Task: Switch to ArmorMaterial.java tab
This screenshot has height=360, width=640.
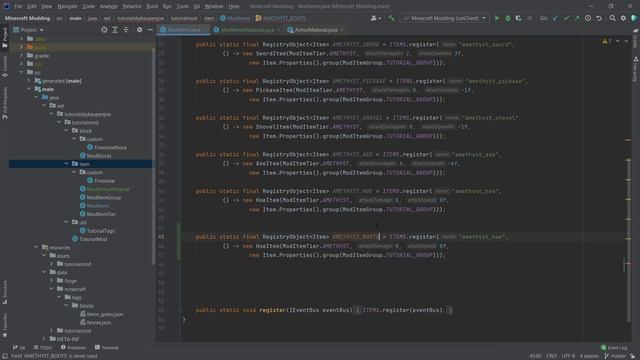Action: coord(316,30)
